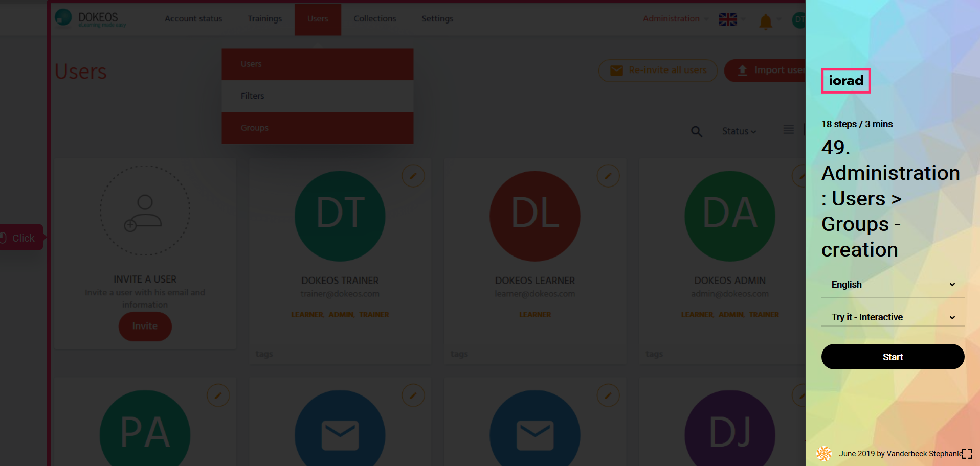
Task: Enter fullscreen using the corner brackets icon
Action: 967,454
